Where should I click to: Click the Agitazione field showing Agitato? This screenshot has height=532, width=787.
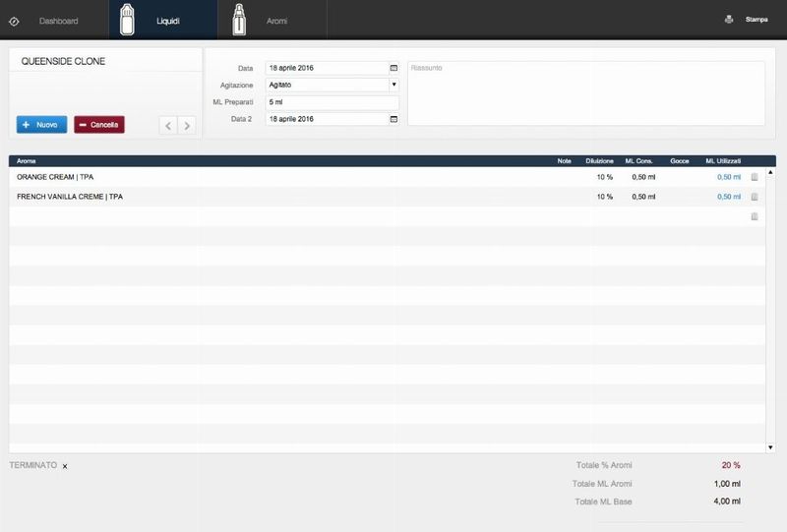click(327, 85)
